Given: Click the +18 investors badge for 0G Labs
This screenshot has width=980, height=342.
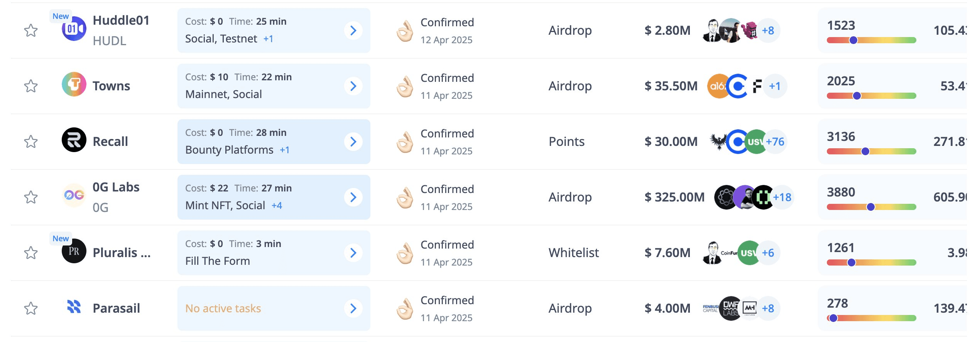Looking at the screenshot, I should [782, 197].
